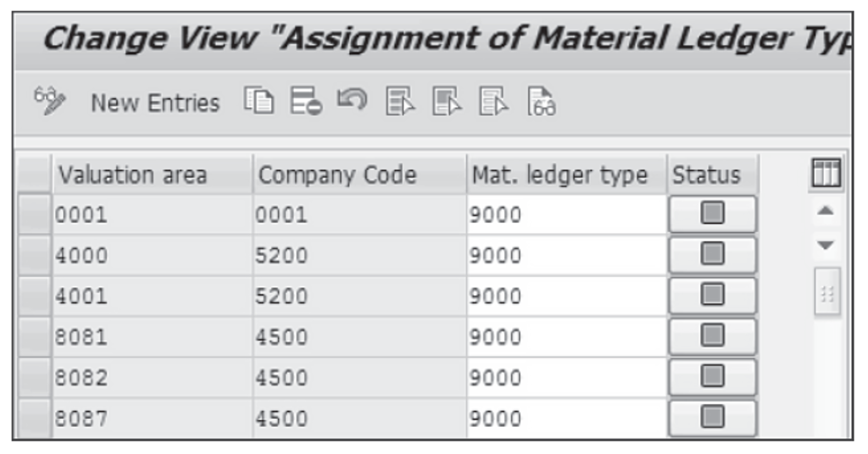Click the document-with-glasses icon in toolbar

click(540, 102)
